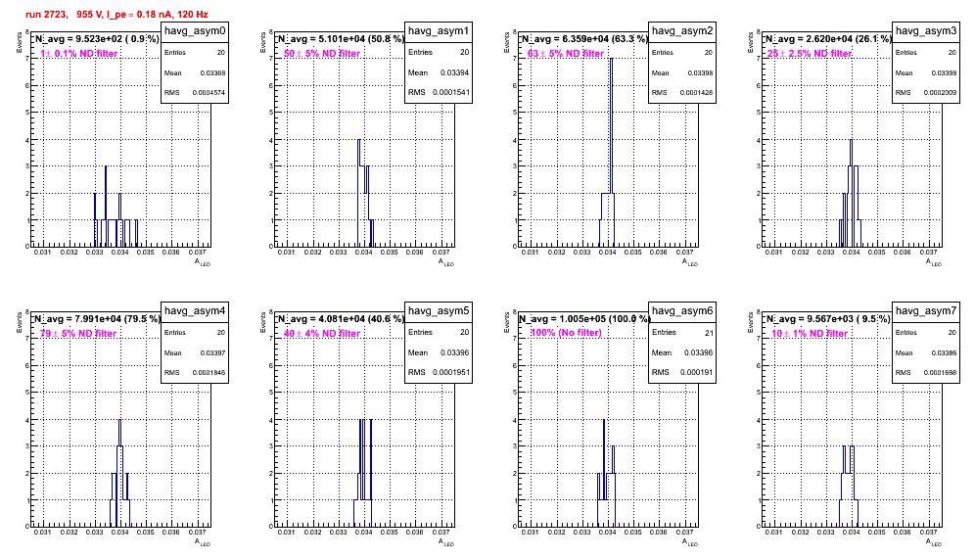Click the magenta 1± 0.1% ND filter label
Screen dimensions: 975x560
point(79,54)
